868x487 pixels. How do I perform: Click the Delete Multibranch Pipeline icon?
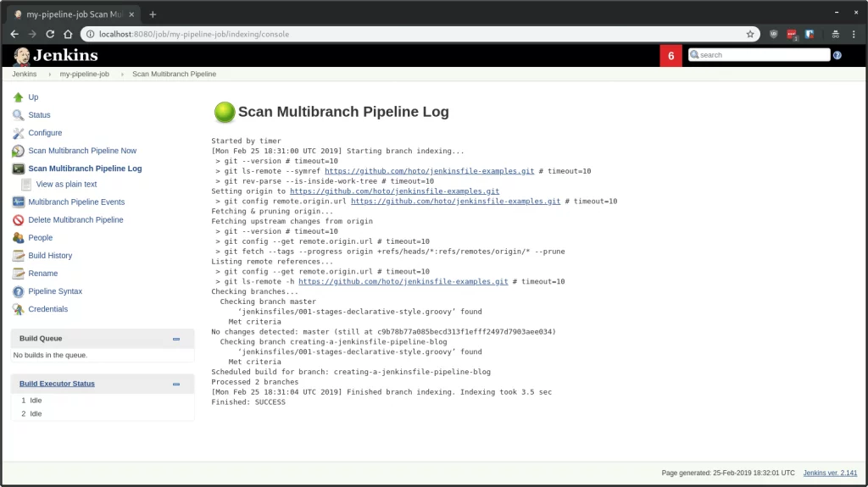click(19, 219)
